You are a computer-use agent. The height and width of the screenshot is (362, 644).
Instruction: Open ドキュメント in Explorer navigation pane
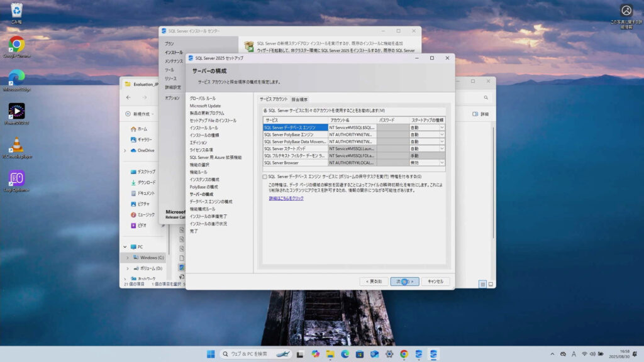coord(143,193)
